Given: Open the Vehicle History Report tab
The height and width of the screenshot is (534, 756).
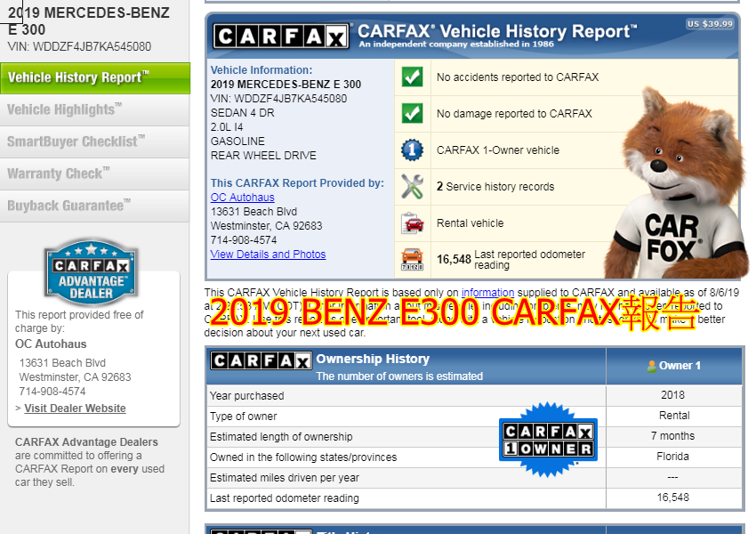Looking at the screenshot, I should [95, 77].
